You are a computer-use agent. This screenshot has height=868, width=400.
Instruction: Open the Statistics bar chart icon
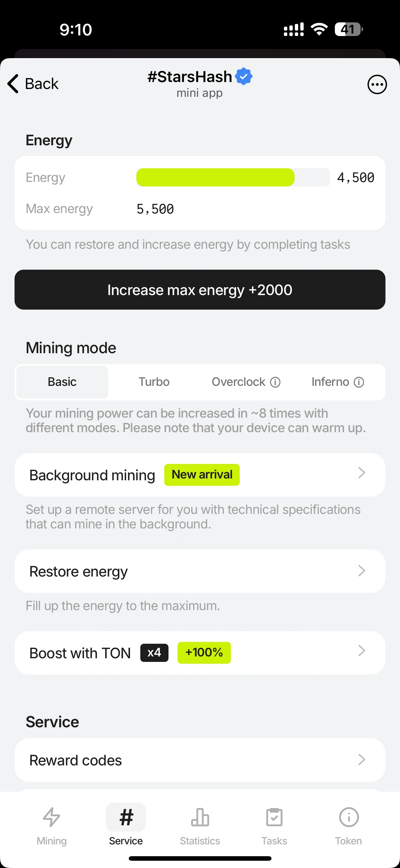tap(200, 817)
